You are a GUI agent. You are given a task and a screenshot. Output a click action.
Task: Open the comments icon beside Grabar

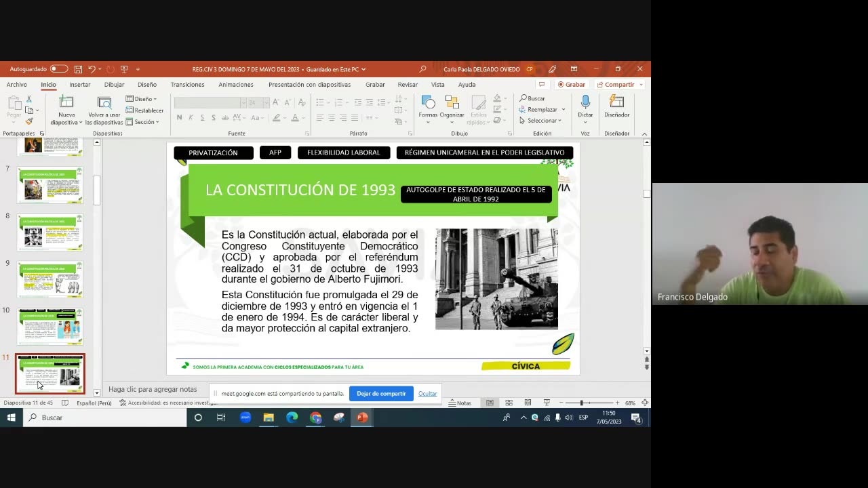point(541,85)
